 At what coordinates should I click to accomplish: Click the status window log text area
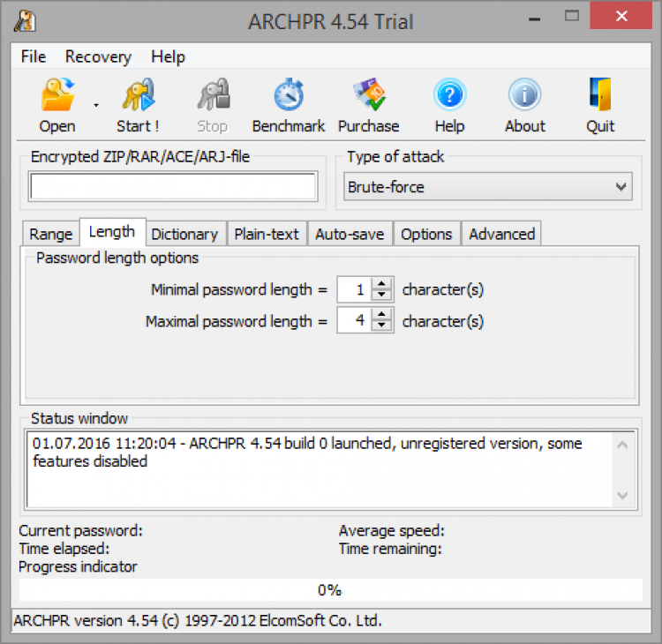[x=320, y=469]
